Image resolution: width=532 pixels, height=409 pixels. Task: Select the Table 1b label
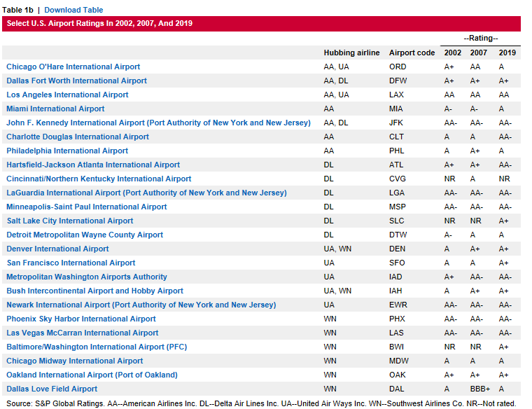[x=17, y=10]
